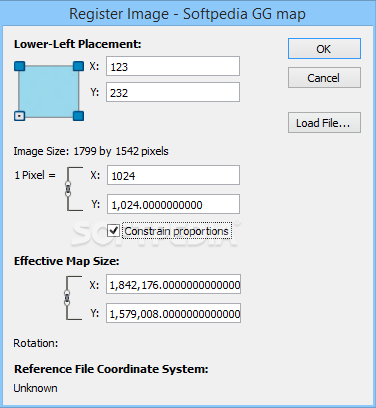Click the Register Image title bar text

187,14
